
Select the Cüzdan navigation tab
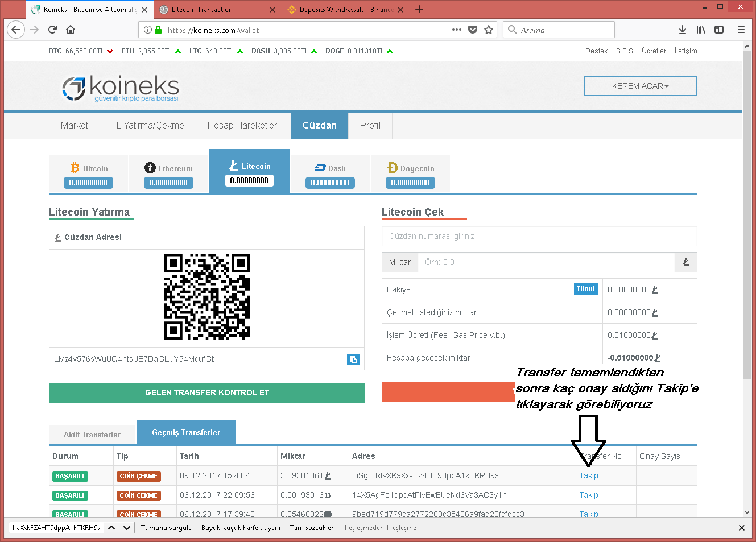pos(320,126)
